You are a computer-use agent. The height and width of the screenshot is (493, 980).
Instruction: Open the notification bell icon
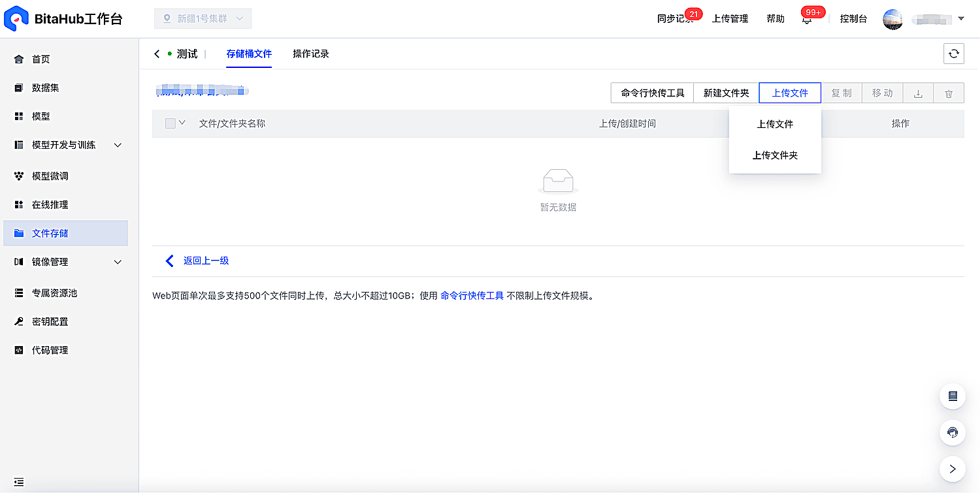coord(807,19)
